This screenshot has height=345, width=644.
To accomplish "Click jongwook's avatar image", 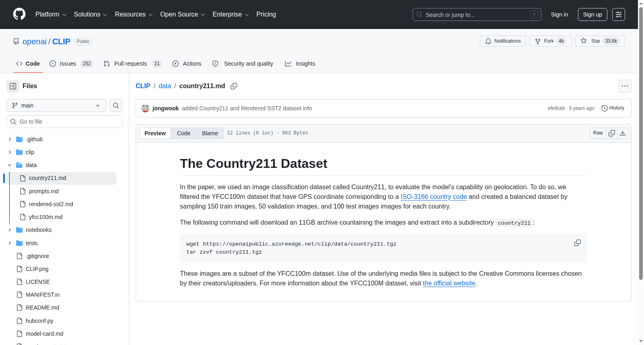I will (x=145, y=108).
